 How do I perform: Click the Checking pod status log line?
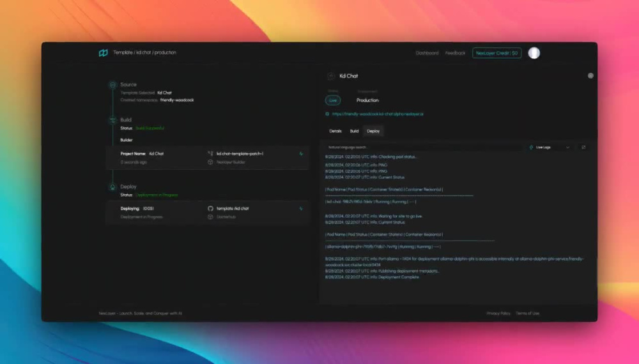[371, 156]
